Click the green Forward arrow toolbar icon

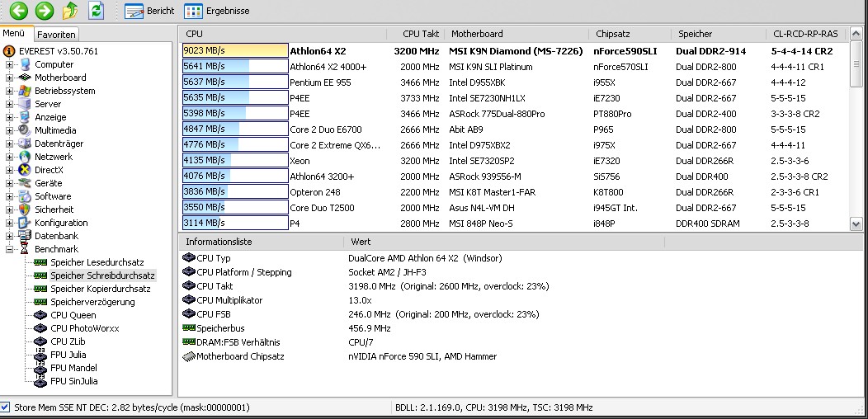[45, 11]
